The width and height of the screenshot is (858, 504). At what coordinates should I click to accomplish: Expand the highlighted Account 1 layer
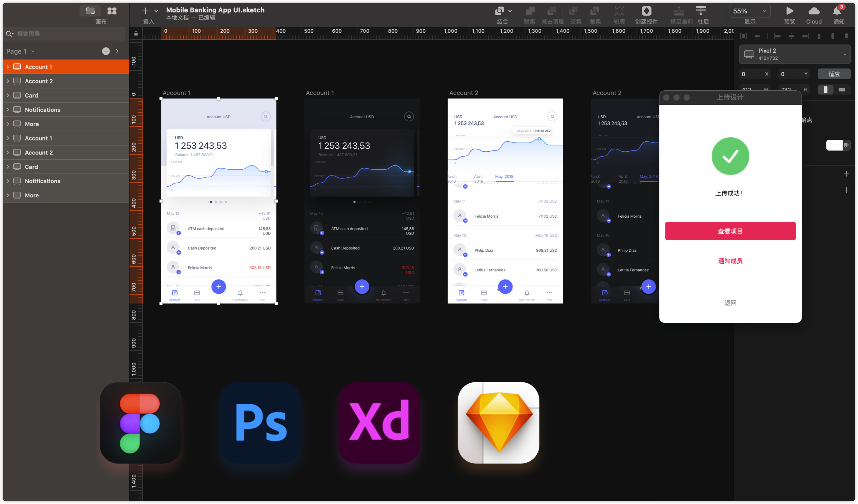point(8,67)
